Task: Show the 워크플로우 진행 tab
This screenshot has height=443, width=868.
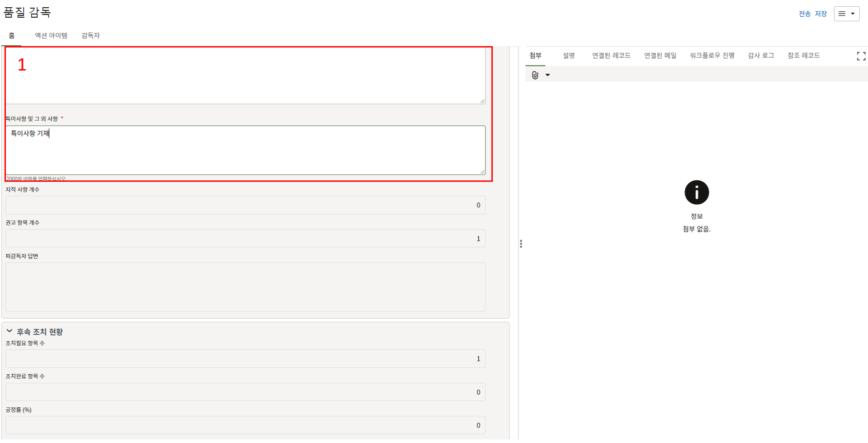Action: tap(712, 55)
